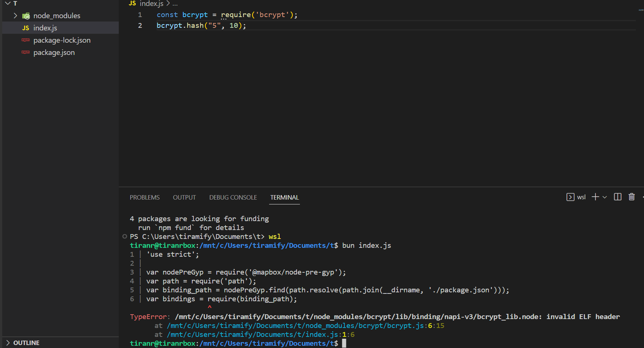Image resolution: width=644 pixels, height=348 pixels.
Task: Click the breadcrumb ellipsis after index.js
Action: (174, 4)
